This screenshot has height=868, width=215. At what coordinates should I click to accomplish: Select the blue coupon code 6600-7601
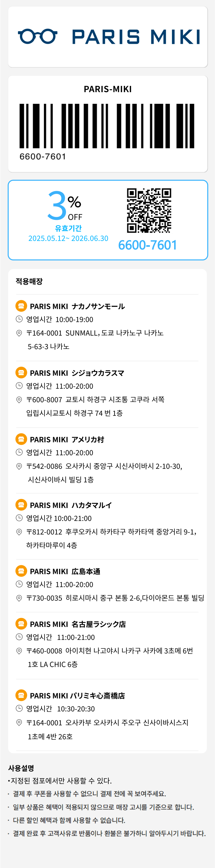[148, 245]
